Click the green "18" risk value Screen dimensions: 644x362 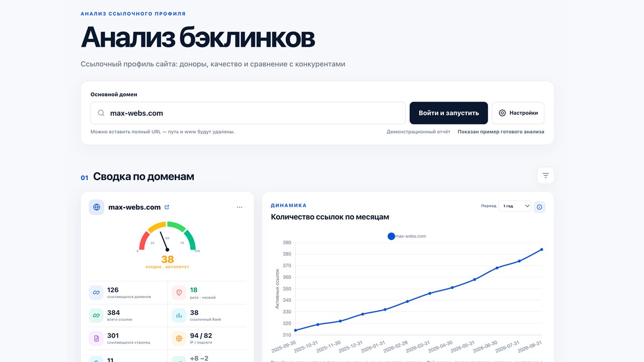click(194, 290)
